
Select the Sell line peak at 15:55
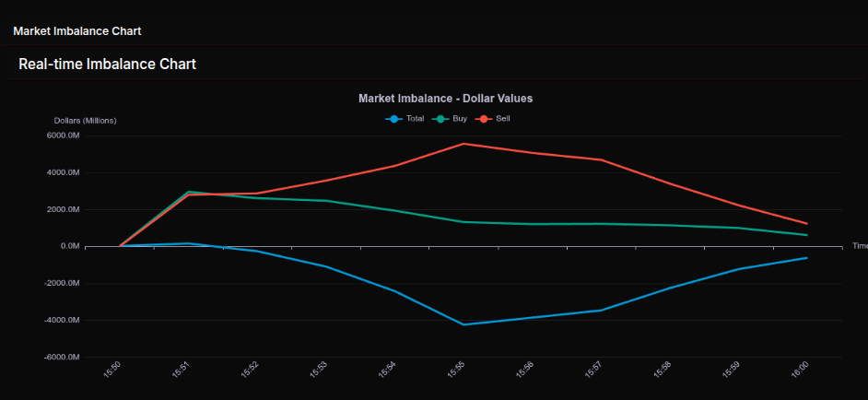[464, 144]
